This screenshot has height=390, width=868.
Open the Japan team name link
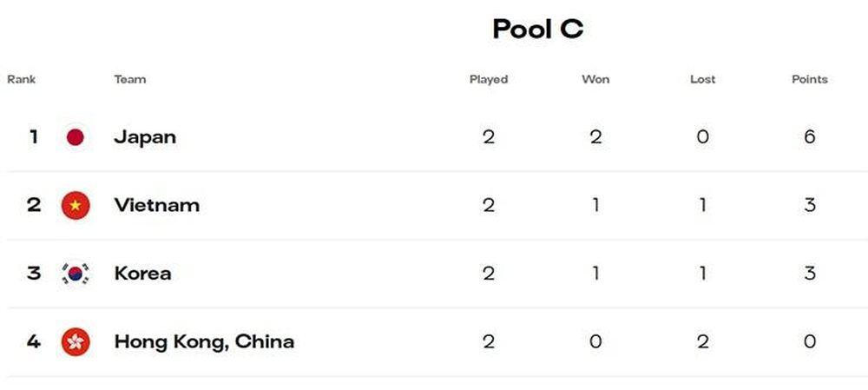pos(145,137)
